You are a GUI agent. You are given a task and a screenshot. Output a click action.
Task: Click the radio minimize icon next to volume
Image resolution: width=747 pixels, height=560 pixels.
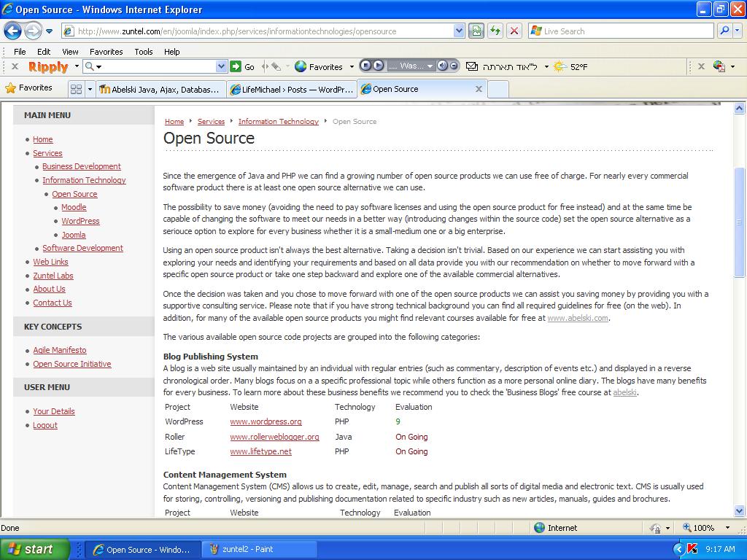point(454,66)
